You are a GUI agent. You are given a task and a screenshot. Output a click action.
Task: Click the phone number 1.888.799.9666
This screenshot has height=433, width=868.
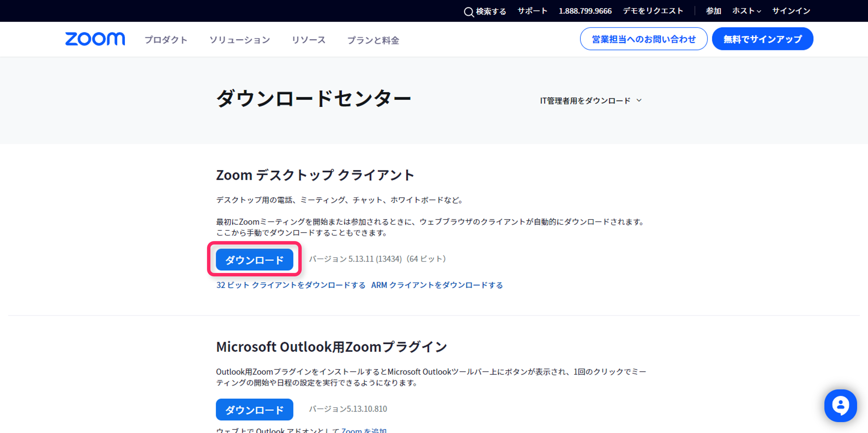tap(585, 11)
